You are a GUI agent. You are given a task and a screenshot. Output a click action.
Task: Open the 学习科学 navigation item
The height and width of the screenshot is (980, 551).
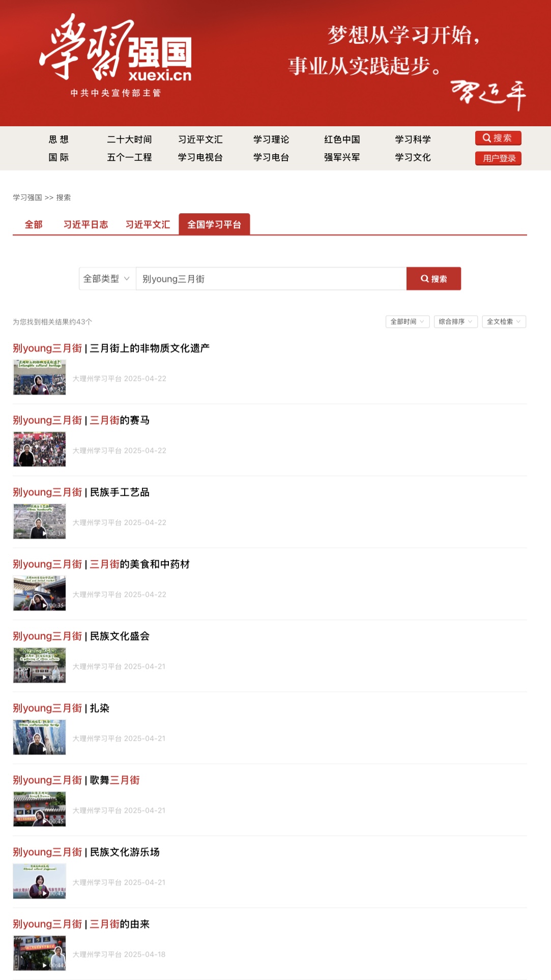tap(413, 139)
